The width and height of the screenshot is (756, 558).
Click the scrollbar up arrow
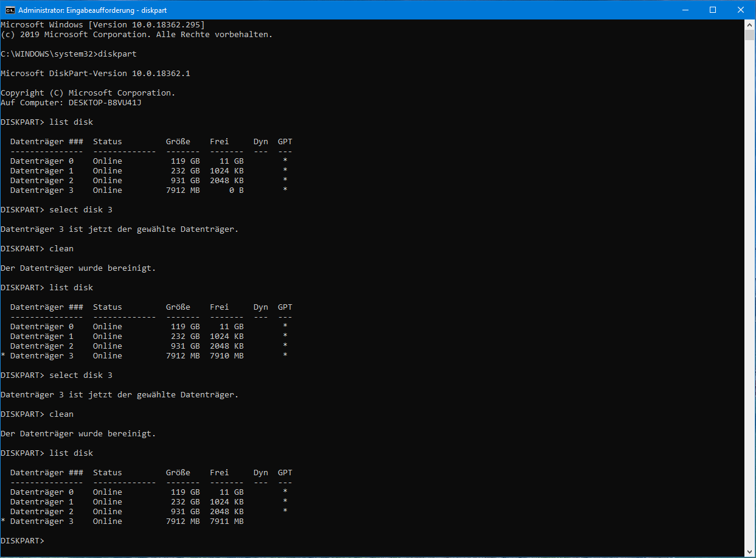click(750, 24)
